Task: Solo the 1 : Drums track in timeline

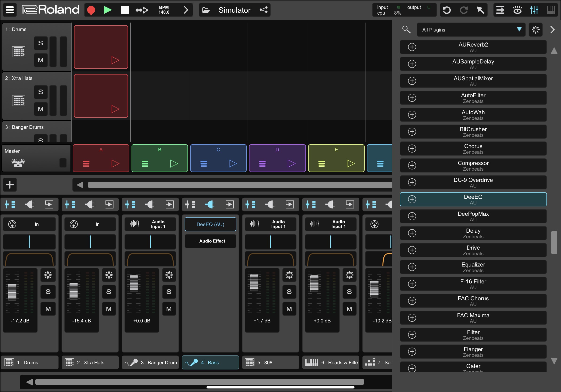Action: tap(41, 43)
